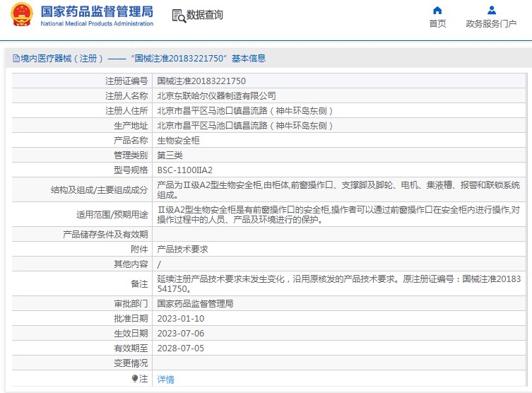Click the expiry date 2028-07-05
Viewport: 532px width, 393px height.
pos(180,348)
